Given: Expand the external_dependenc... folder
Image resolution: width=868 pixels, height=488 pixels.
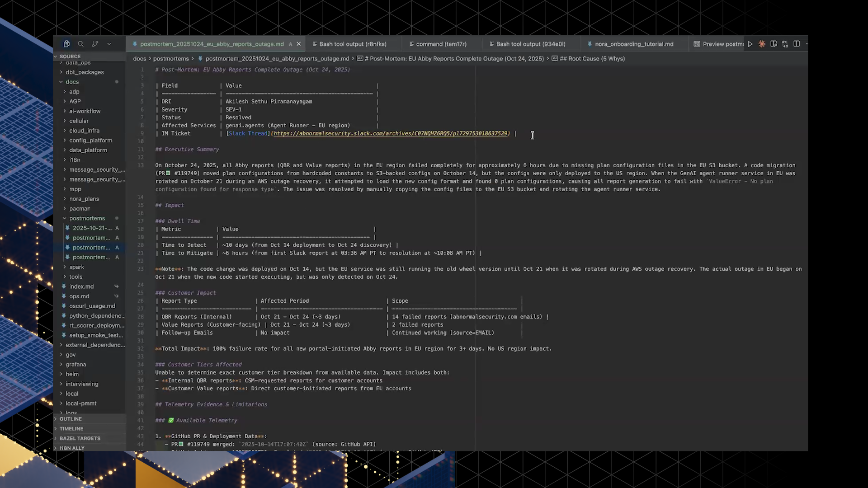Looking at the screenshot, I should 95,345.
